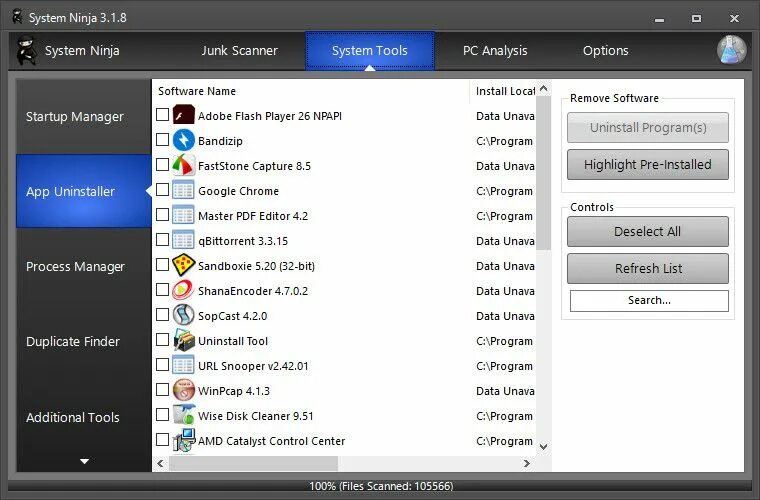This screenshot has width=760, height=500.
Task: Click the Sandboxie yellow kite icon
Action: click(x=184, y=266)
